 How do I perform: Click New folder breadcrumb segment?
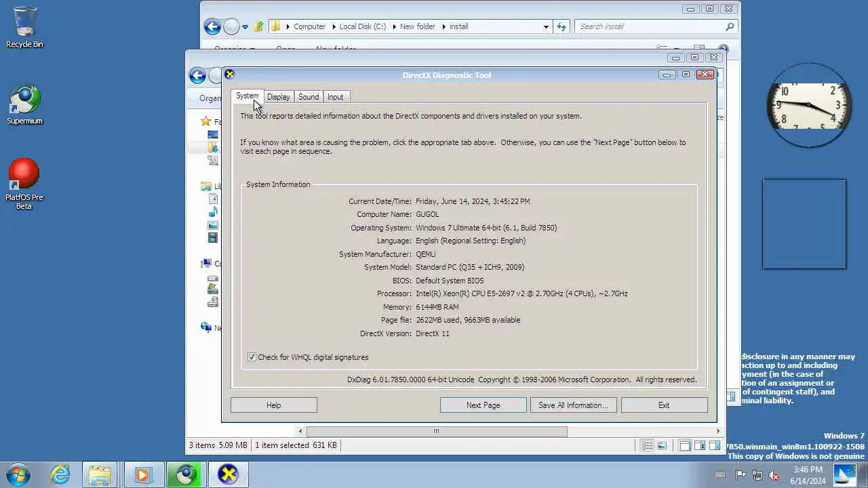(x=418, y=26)
